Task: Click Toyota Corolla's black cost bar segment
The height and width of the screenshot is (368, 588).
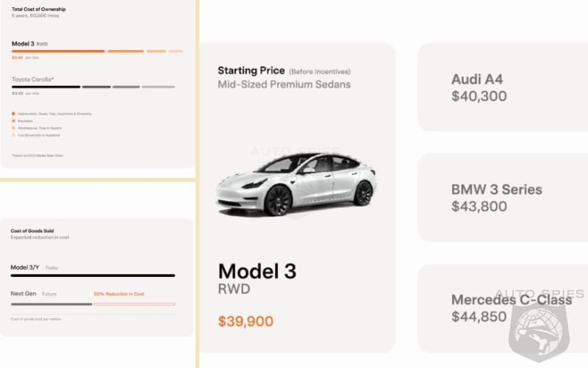Action: click(x=46, y=87)
